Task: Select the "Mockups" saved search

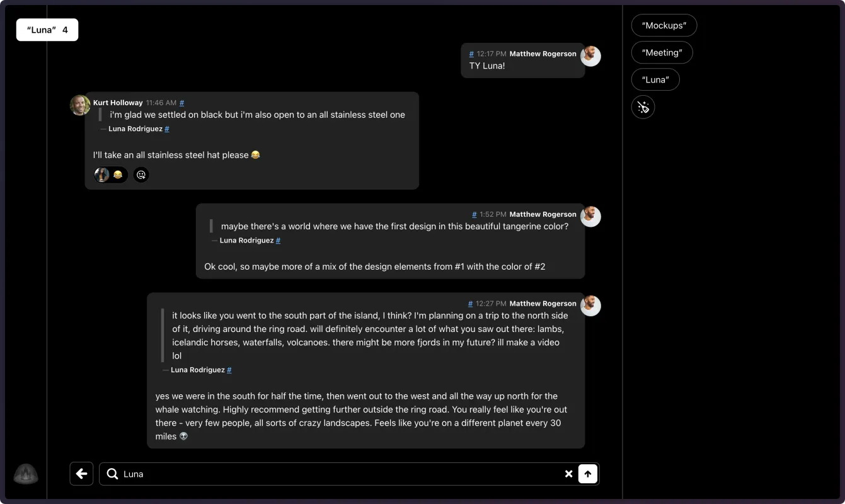Action: click(664, 26)
